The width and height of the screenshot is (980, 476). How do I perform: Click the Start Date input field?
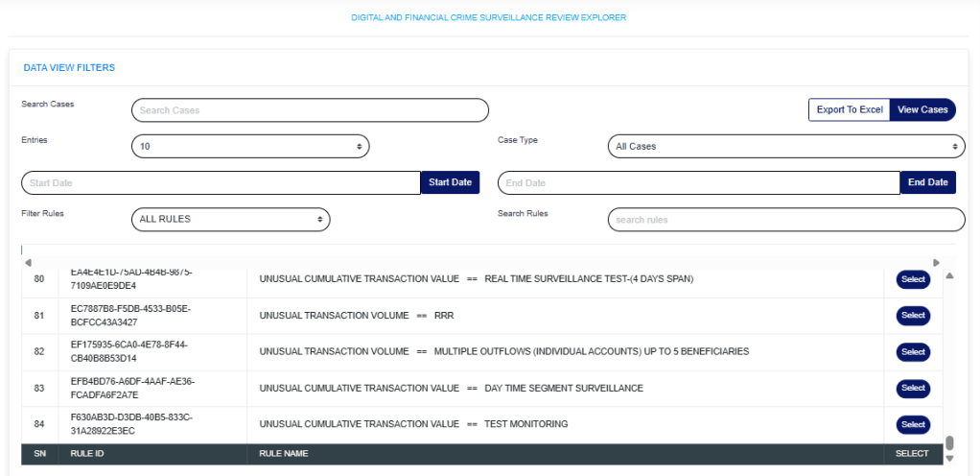point(221,182)
